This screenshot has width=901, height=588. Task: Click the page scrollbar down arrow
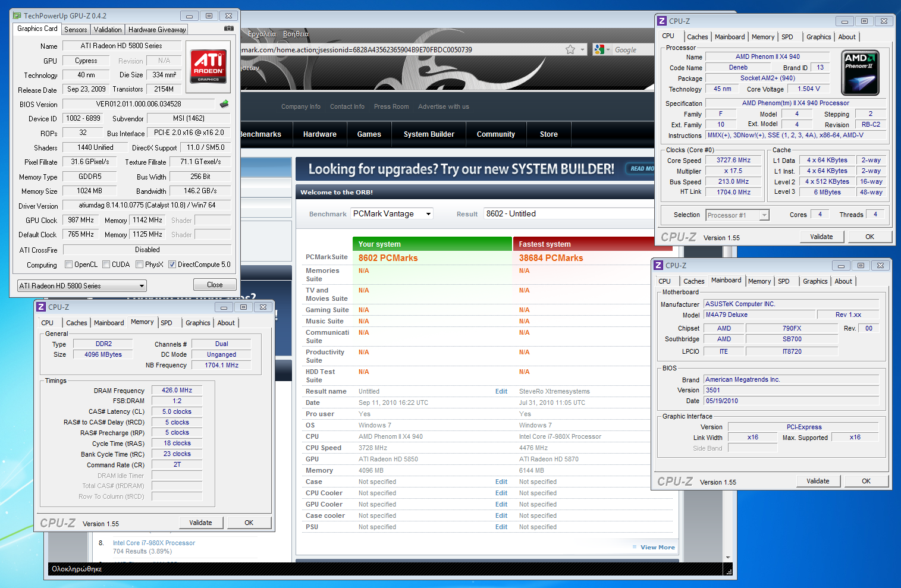click(729, 558)
